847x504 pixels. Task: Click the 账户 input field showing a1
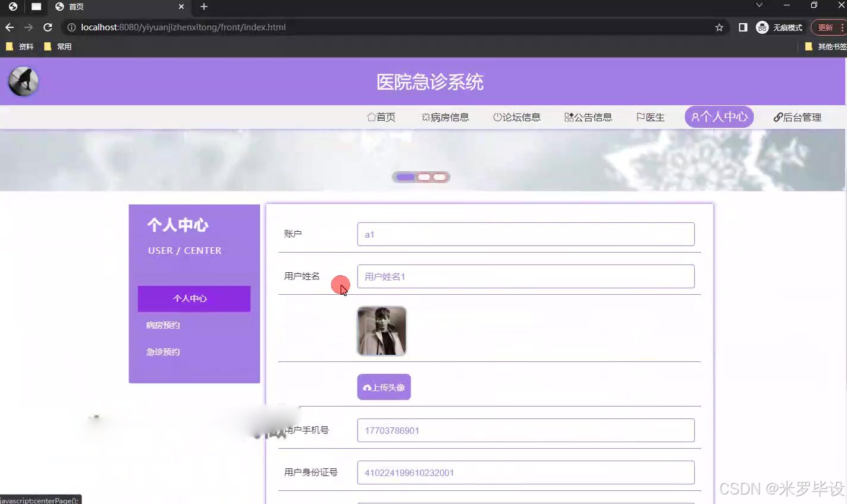pyautogui.click(x=525, y=234)
